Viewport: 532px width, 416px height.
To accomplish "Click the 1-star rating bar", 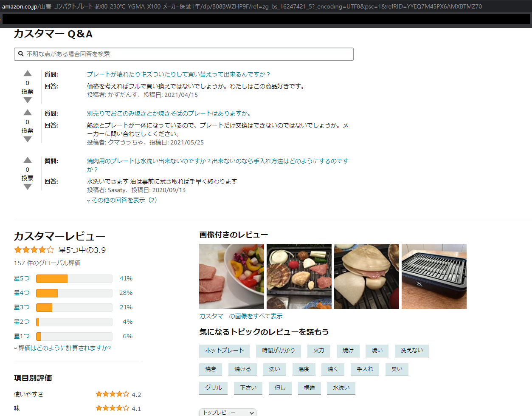I will click(x=74, y=337).
